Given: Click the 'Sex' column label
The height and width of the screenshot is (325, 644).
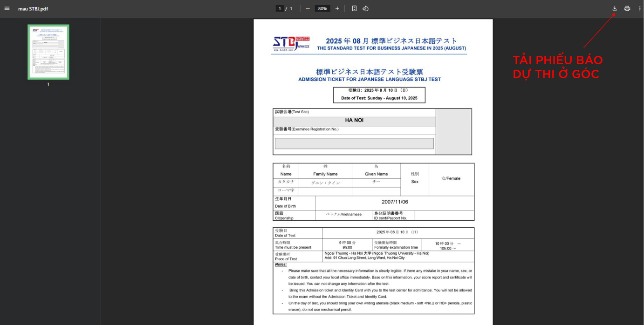Looking at the screenshot, I should click(x=415, y=182).
